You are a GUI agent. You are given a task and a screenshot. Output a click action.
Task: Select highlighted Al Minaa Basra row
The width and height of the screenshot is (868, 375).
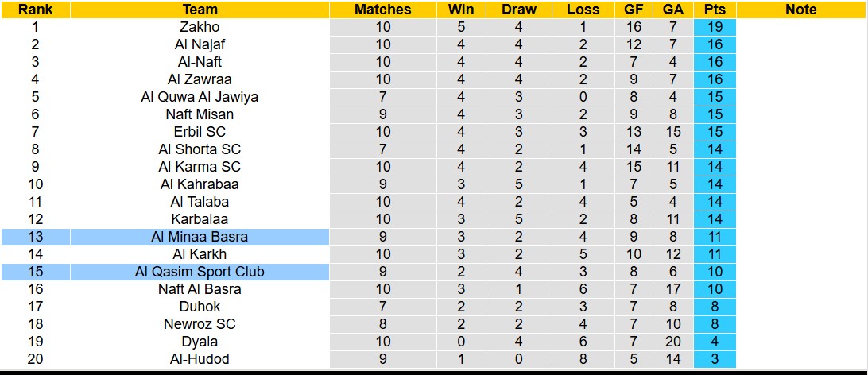pos(200,237)
